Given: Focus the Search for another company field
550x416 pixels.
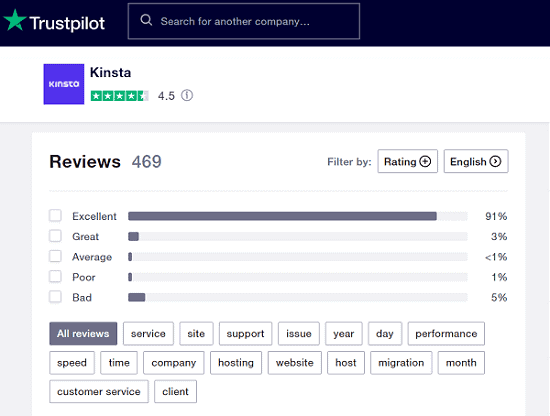Looking at the screenshot, I should coord(244,21).
